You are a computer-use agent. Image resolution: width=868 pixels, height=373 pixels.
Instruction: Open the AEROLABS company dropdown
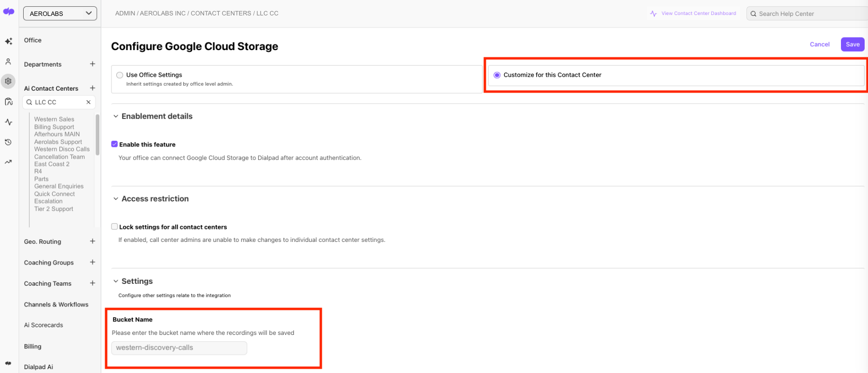(60, 13)
